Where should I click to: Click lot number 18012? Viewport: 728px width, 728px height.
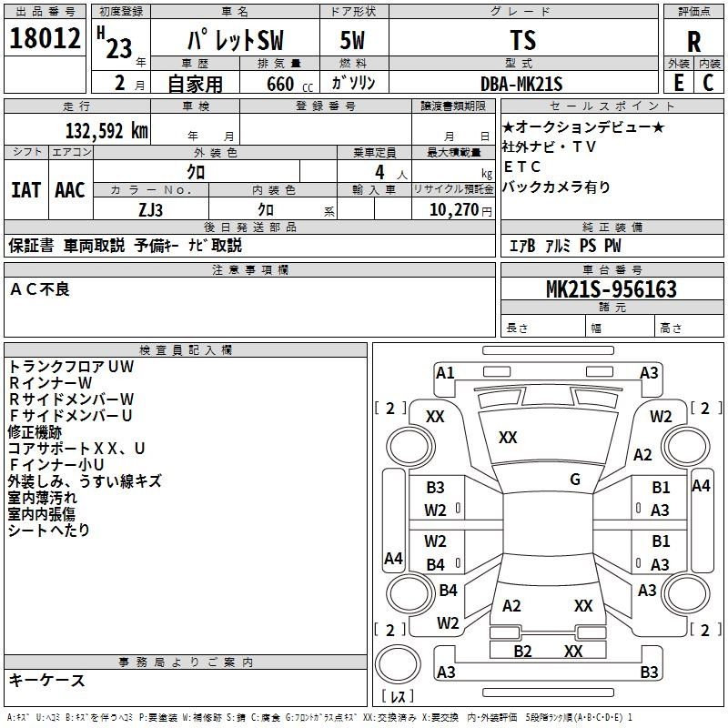(x=45, y=38)
